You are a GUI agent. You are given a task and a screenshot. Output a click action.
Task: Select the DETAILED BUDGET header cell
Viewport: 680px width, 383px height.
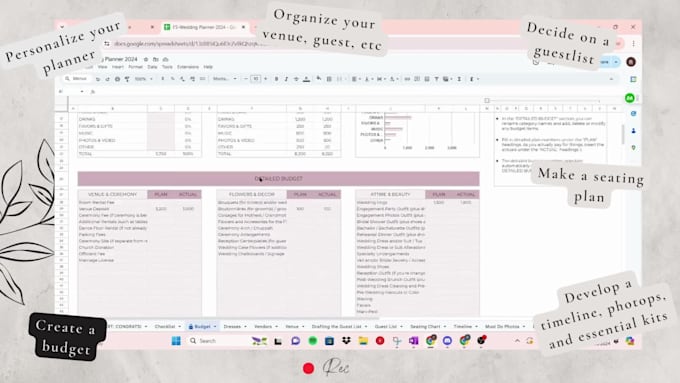tap(278, 179)
